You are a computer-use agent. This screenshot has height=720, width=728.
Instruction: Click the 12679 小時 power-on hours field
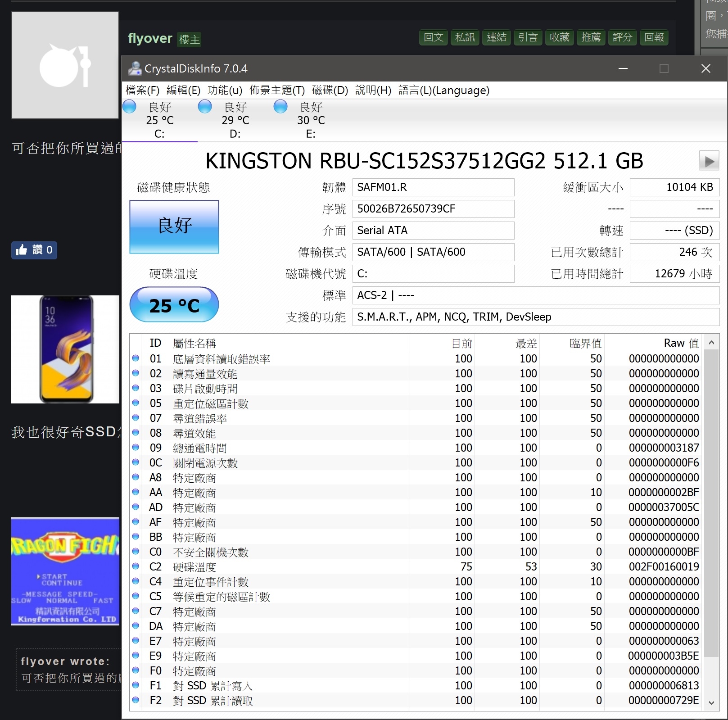(x=674, y=274)
